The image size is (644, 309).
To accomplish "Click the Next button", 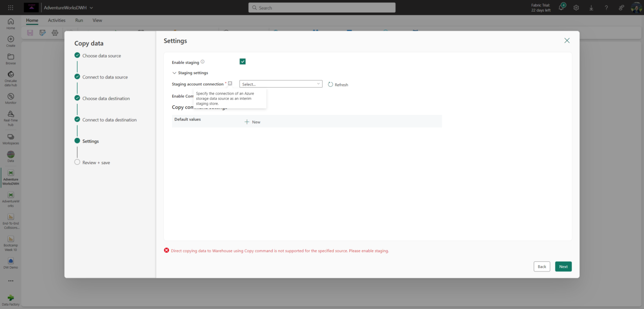I will tap(563, 267).
